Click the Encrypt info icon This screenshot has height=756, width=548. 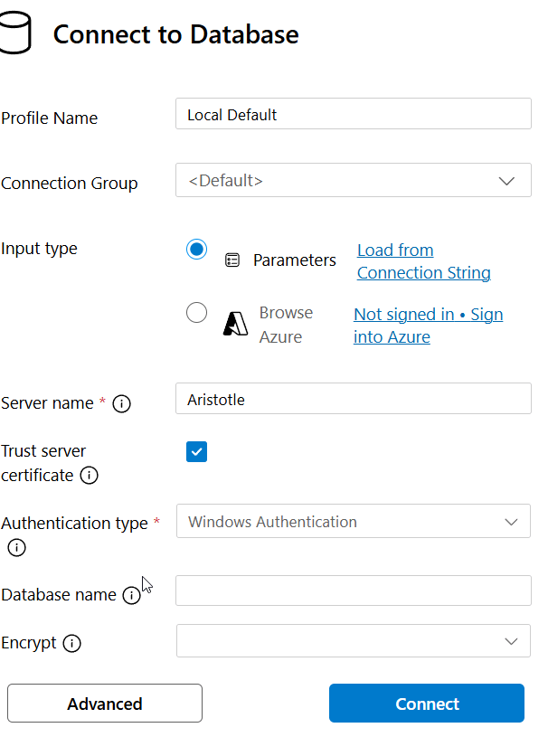pyautogui.click(x=72, y=644)
